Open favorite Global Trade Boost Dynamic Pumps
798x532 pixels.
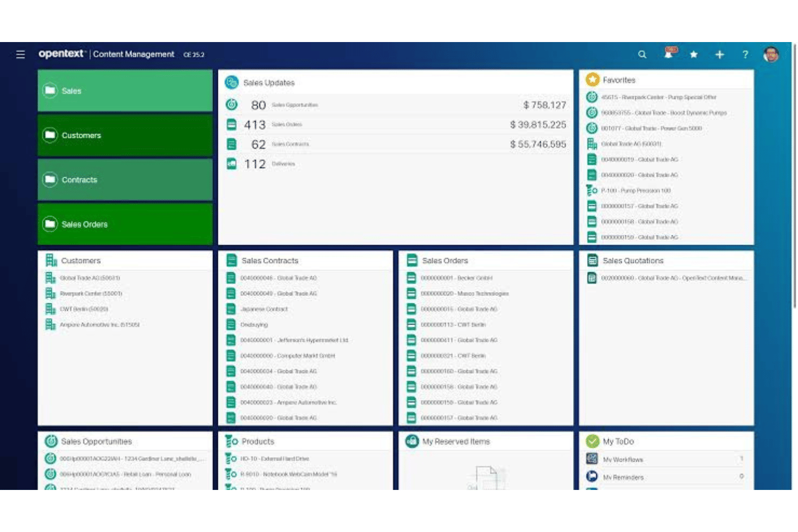664,113
